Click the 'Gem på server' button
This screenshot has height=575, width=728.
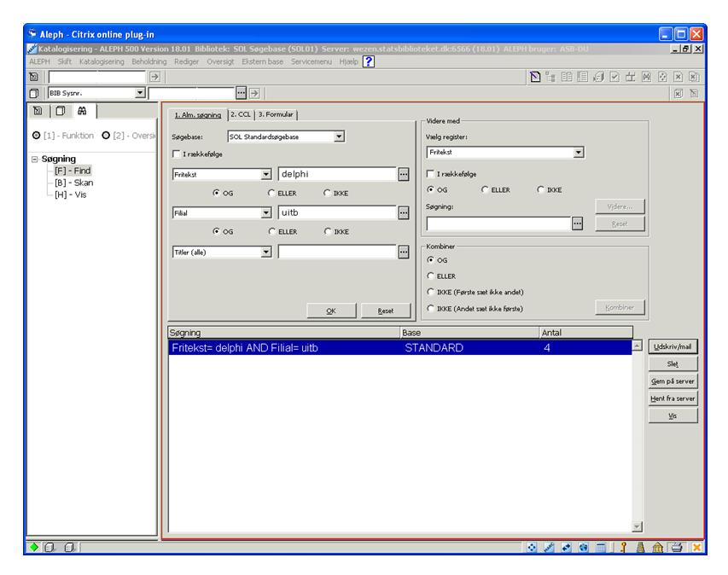(674, 381)
